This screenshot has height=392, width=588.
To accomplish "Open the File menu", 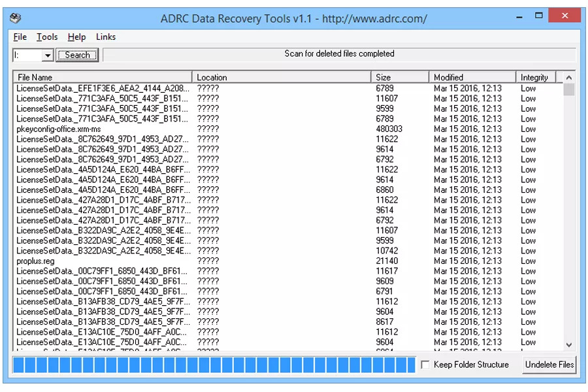I will 20,37.
